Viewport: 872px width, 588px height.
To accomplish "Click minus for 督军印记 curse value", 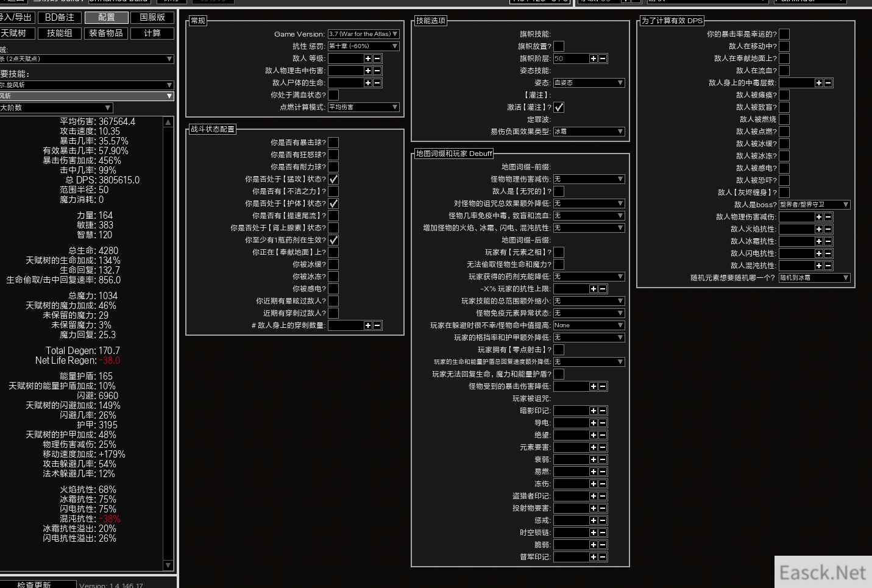I will [603, 557].
